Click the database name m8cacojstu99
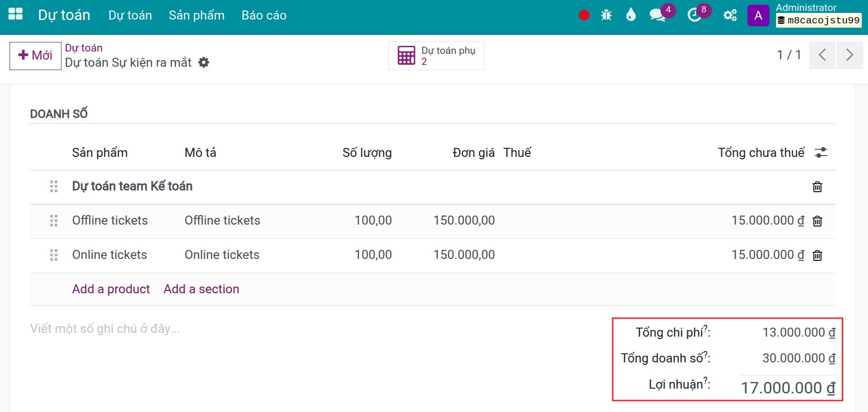 (x=819, y=21)
